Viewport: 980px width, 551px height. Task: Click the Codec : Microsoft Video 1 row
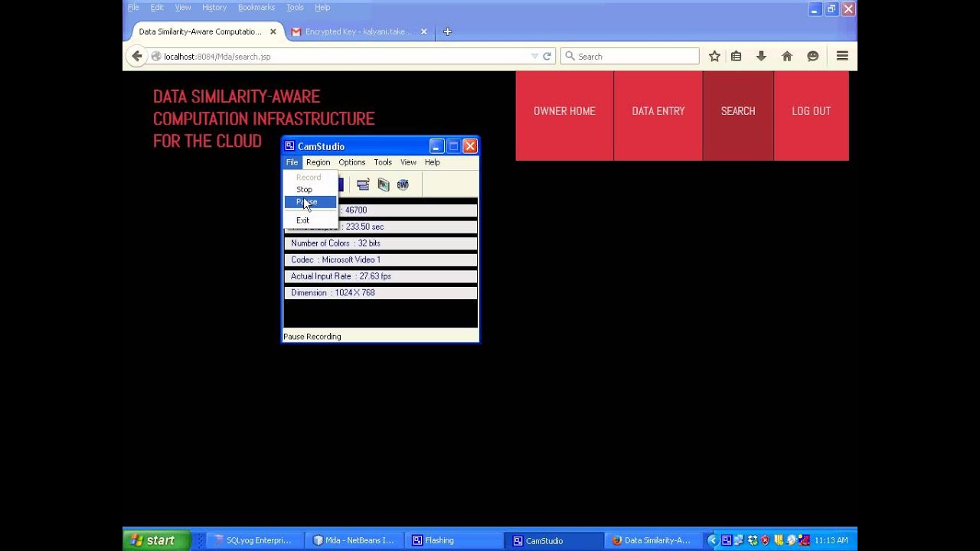point(381,259)
